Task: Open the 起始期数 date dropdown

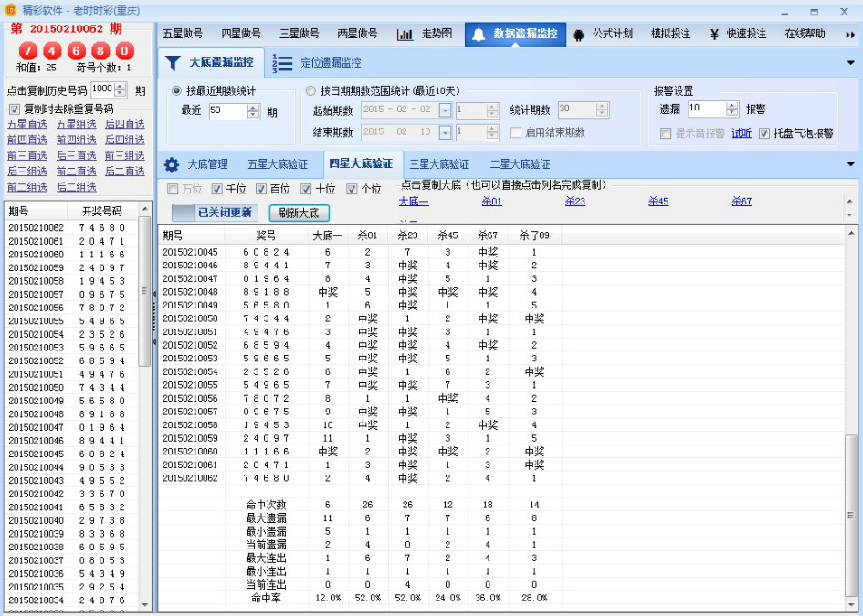Action: pos(444,110)
